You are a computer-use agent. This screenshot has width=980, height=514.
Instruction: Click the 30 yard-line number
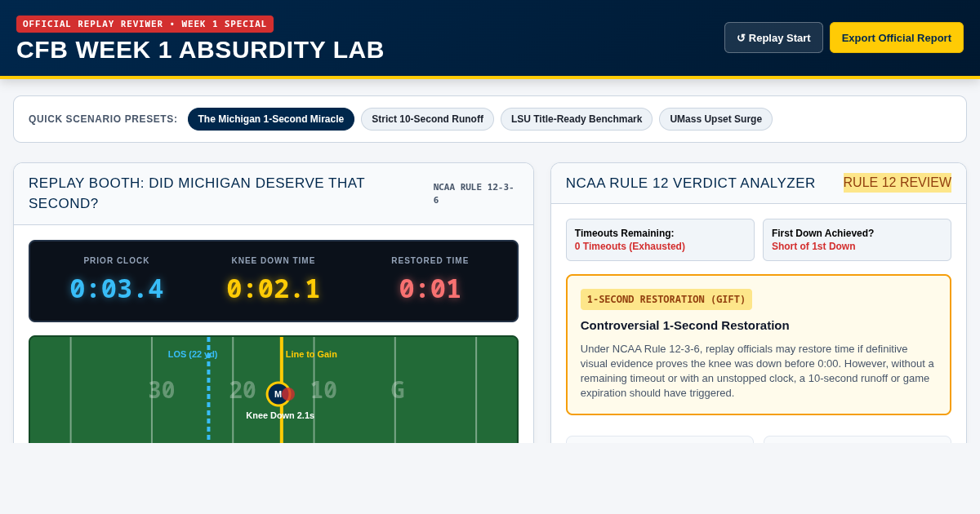click(x=162, y=390)
